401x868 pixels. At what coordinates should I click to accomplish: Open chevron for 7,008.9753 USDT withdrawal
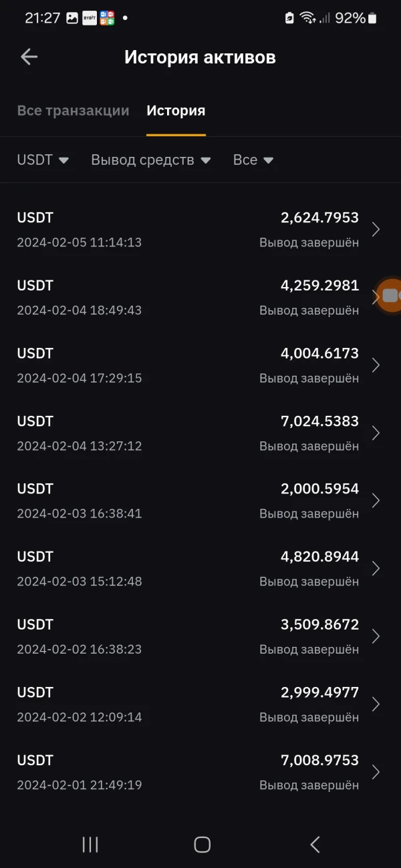pos(376,773)
